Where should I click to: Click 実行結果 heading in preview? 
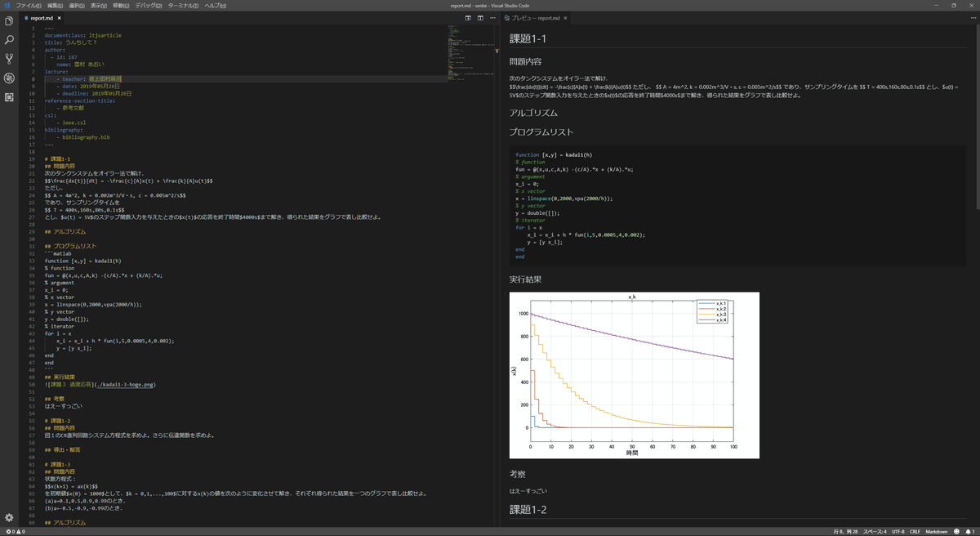pyautogui.click(x=525, y=279)
